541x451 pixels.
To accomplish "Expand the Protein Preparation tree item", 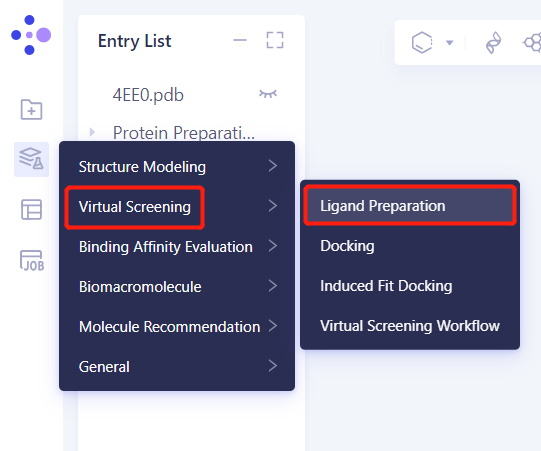I will (x=92, y=132).
